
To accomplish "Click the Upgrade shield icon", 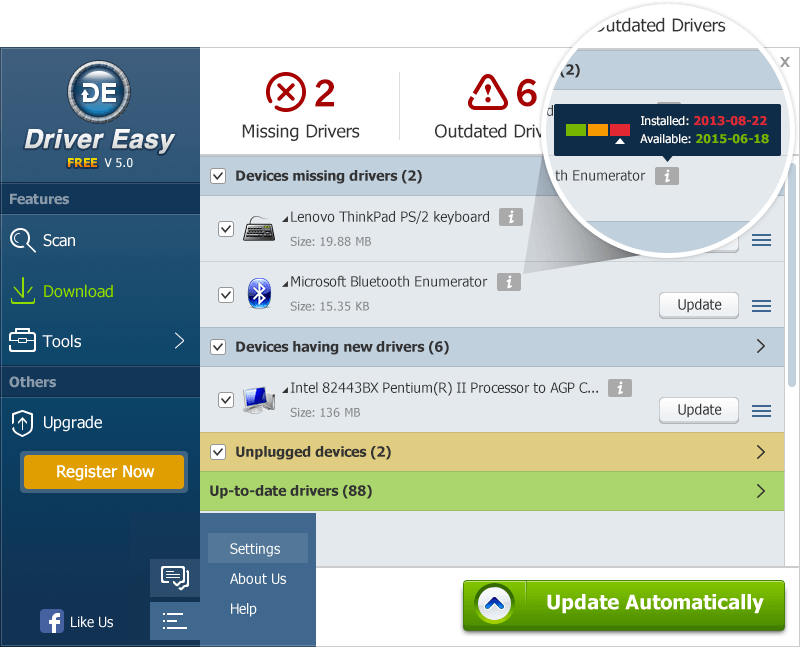I will 23,423.
